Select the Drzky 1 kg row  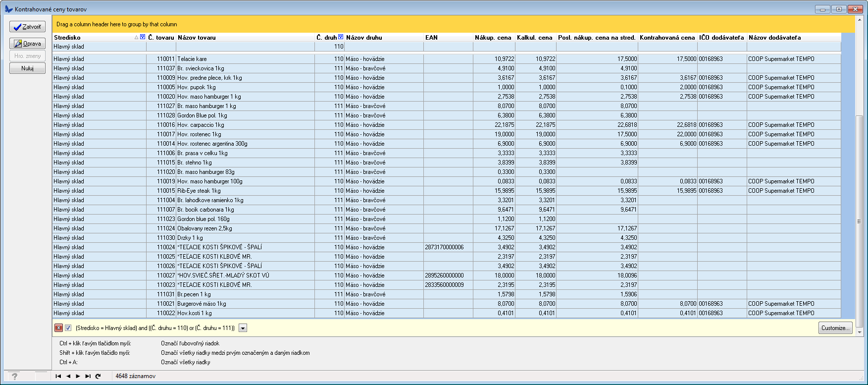tap(447, 238)
